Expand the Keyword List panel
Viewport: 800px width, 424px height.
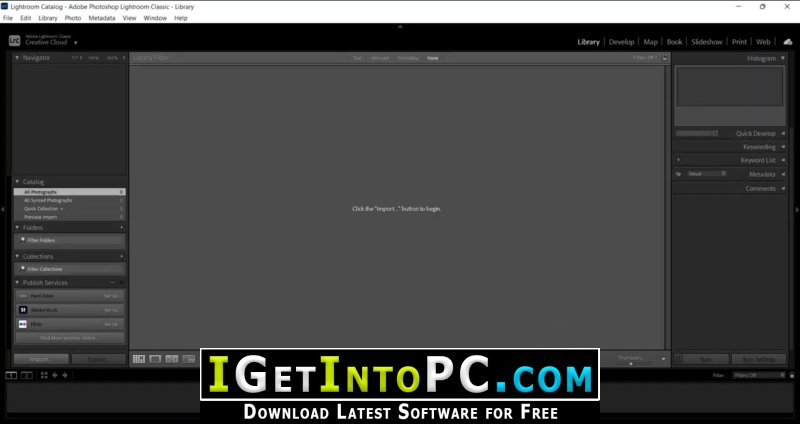783,160
